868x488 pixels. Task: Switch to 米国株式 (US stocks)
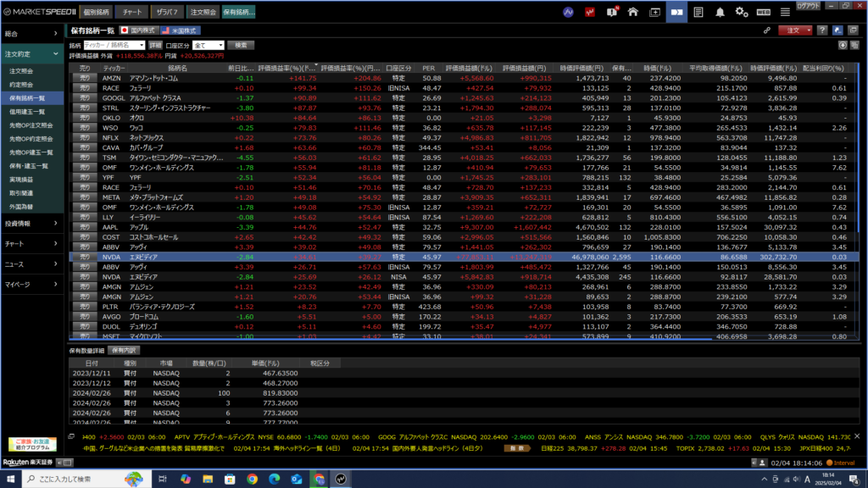pyautogui.click(x=180, y=30)
